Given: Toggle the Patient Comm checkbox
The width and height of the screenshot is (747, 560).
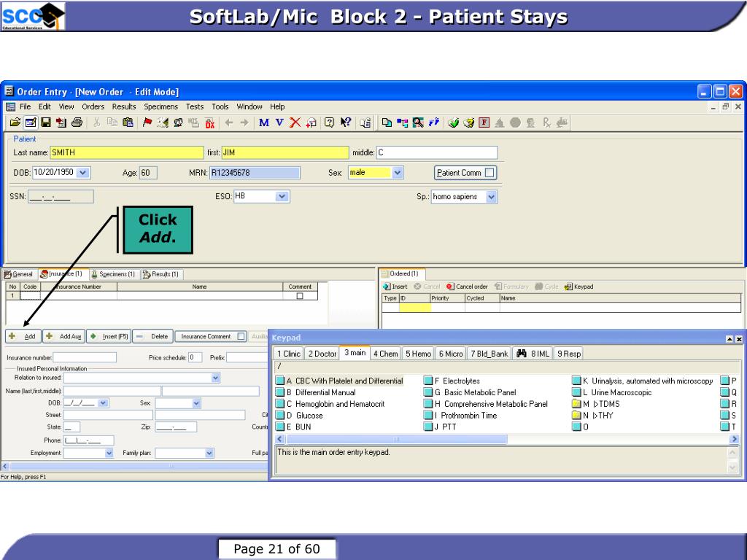Looking at the screenshot, I should (x=489, y=173).
